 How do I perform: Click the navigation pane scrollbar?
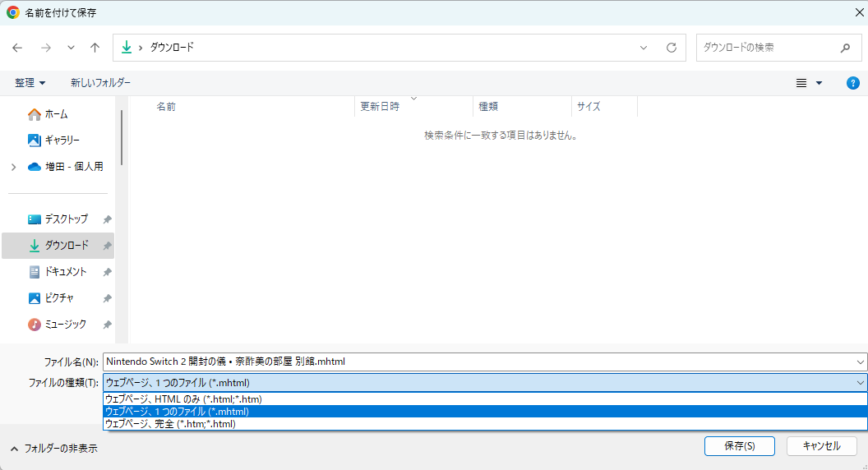click(x=121, y=137)
